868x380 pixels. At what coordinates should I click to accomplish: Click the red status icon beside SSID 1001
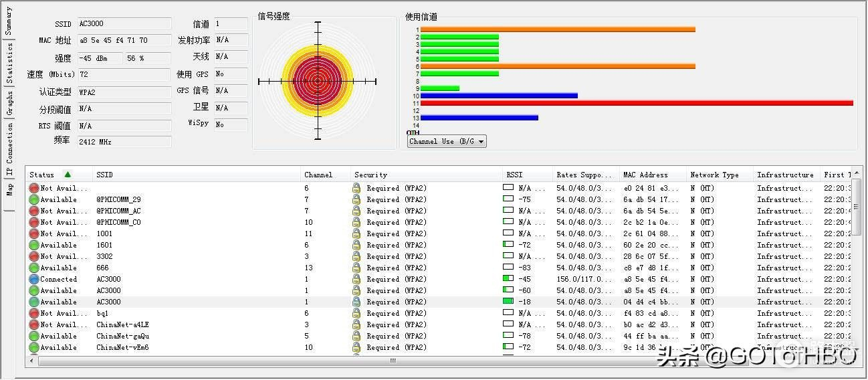34,233
